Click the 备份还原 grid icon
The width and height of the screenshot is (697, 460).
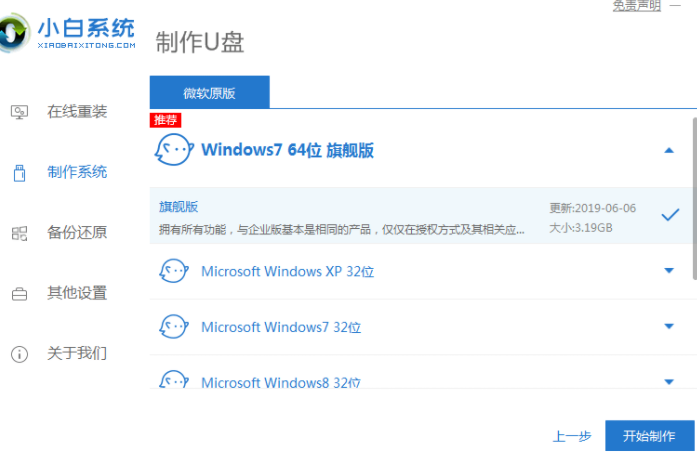19,233
